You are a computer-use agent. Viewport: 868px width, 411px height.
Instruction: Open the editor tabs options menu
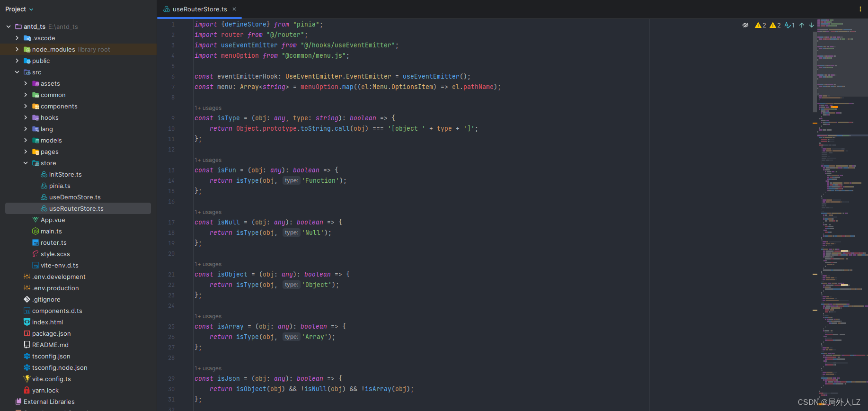(x=860, y=9)
